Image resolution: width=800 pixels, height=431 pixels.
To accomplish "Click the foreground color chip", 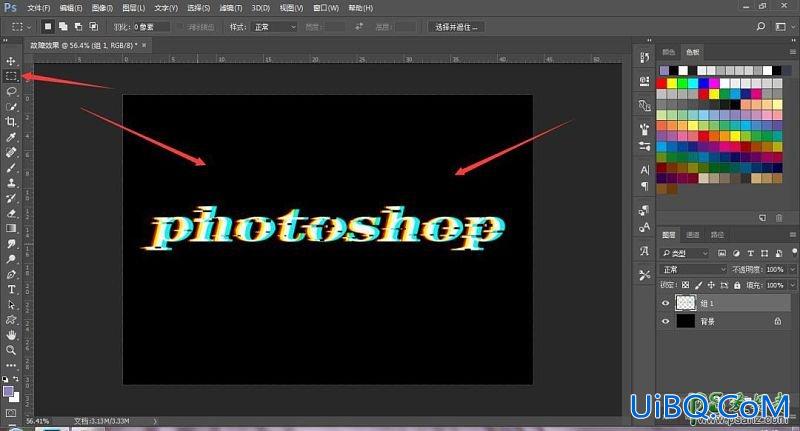I will click(x=8, y=391).
